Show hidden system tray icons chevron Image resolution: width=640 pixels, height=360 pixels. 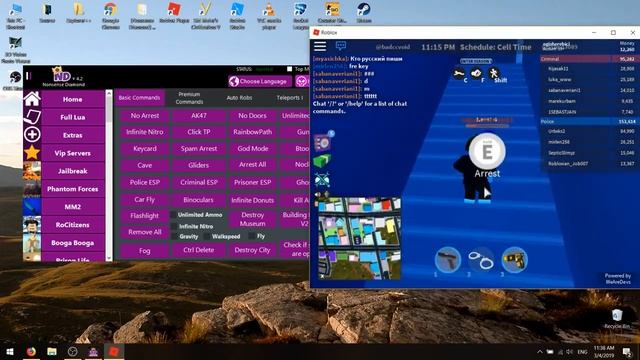(540, 351)
